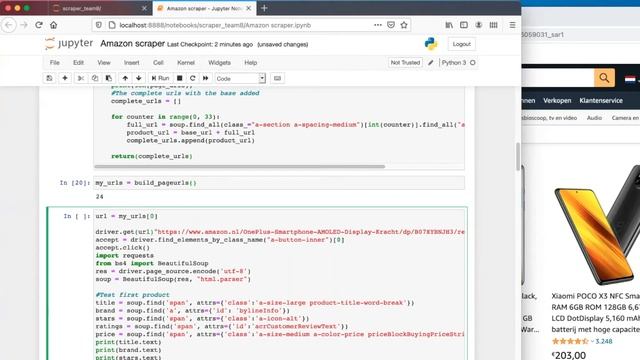Reload the page in Firefox
Image resolution: width=640 pixels, height=360 pixels.
click(39, 25)
